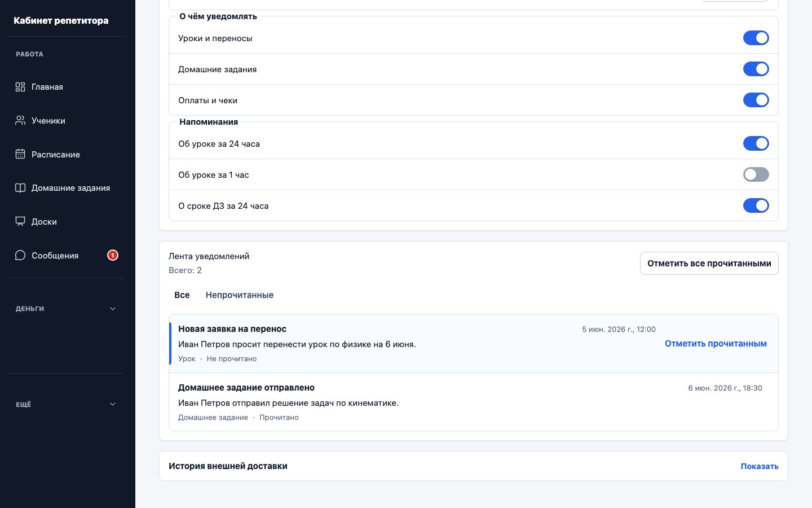Click the Напоминания group heading
The image size is (812, 508).
[x=209, y=122]
